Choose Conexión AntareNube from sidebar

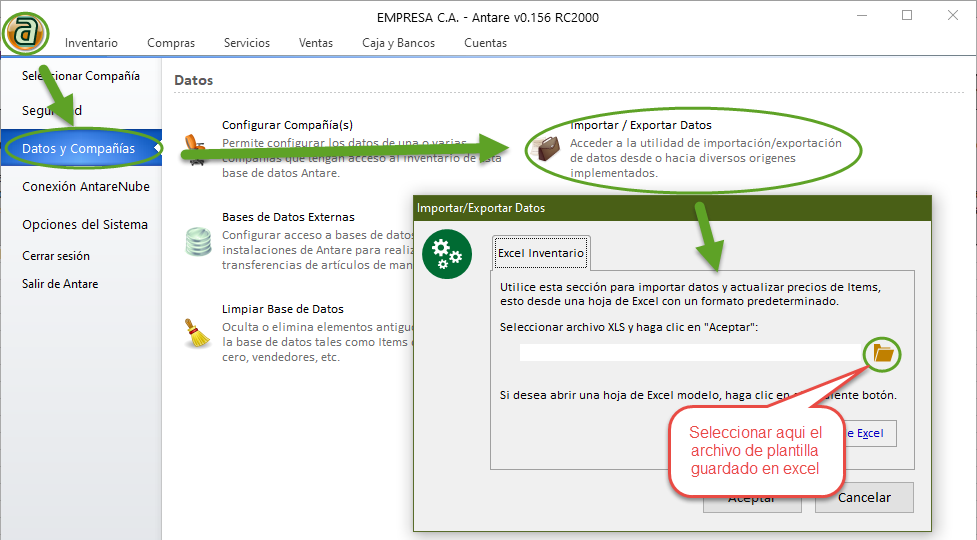[85, 187]
